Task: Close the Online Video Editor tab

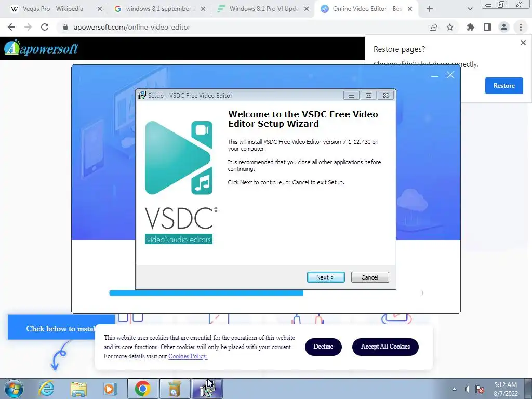Action: click(410, 9)
